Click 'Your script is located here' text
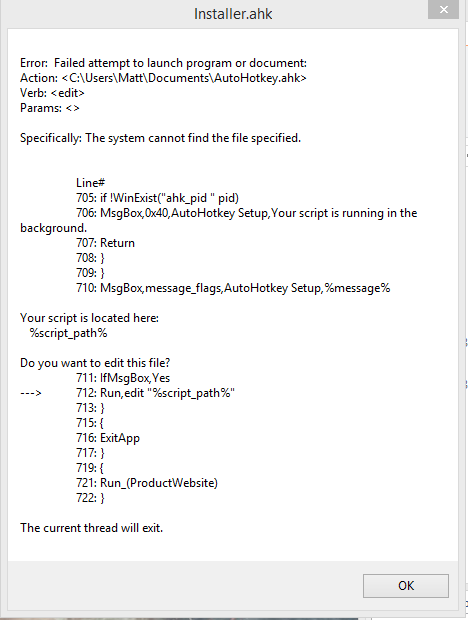Viewport: 468px width, 620px height. [x=89, y=318]
